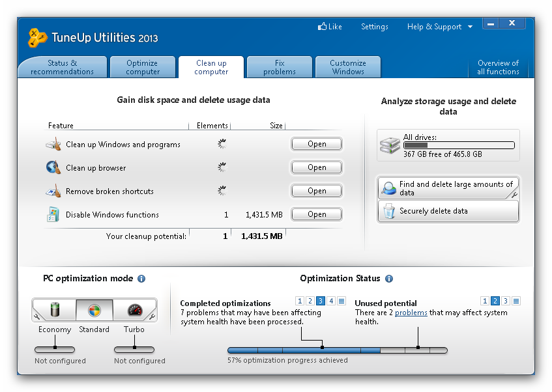
Task: Open PC optimization mode info icon
Action: click(141, 279)
